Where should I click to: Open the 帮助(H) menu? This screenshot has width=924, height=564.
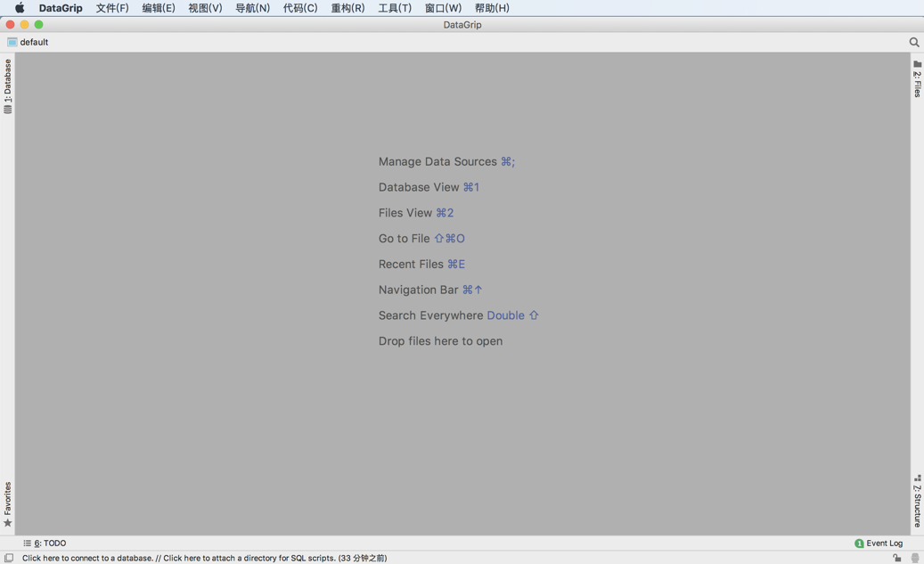(x=492, y=8)
